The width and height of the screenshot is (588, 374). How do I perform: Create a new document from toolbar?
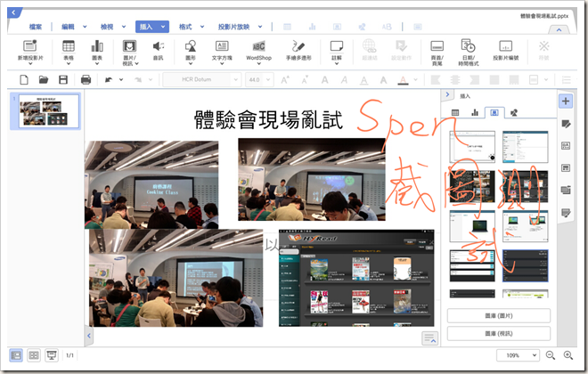tap(24, 79)
